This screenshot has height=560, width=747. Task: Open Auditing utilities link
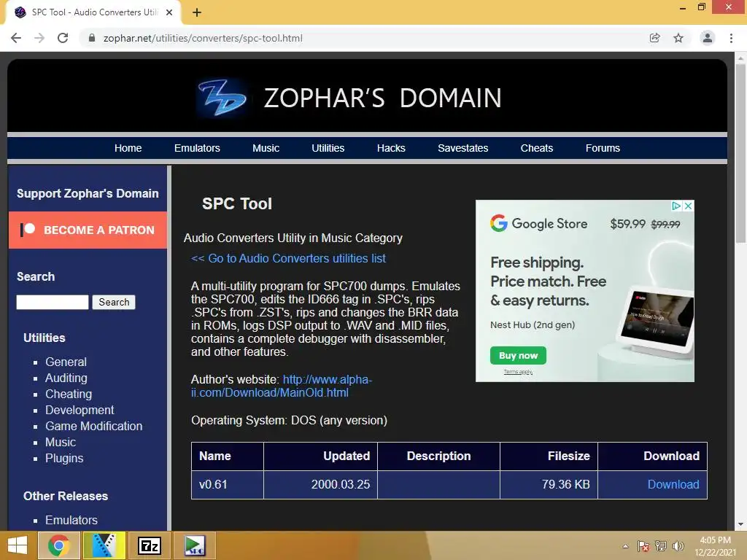(x=66, y=378)
